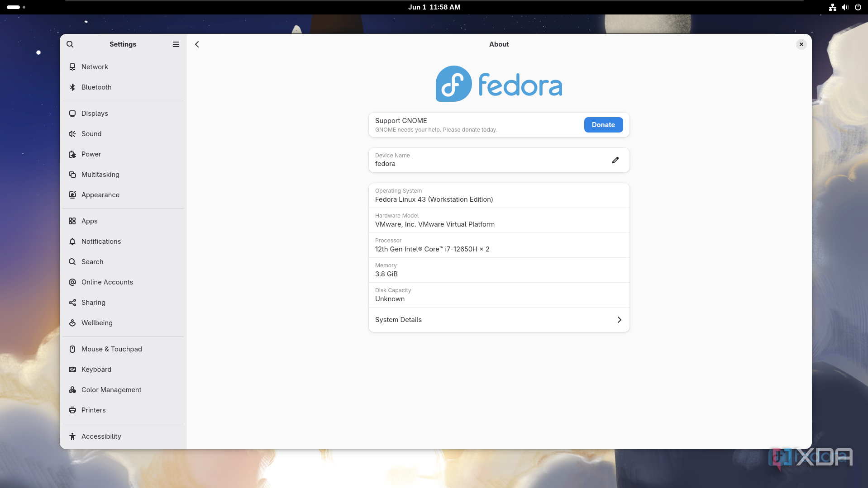The height and width of the screenshot is (488, 868).
Task: Click the Wellbeing icon in sidebar
Action: coord(72,323)
